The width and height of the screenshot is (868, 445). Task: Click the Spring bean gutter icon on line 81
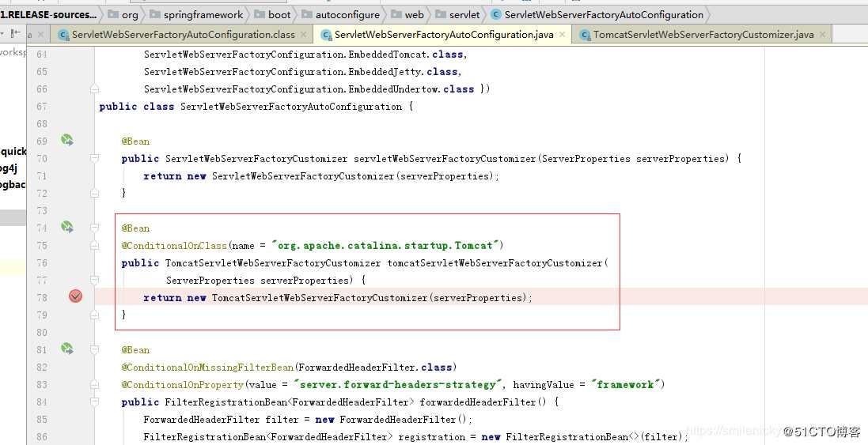coord(67,349)
